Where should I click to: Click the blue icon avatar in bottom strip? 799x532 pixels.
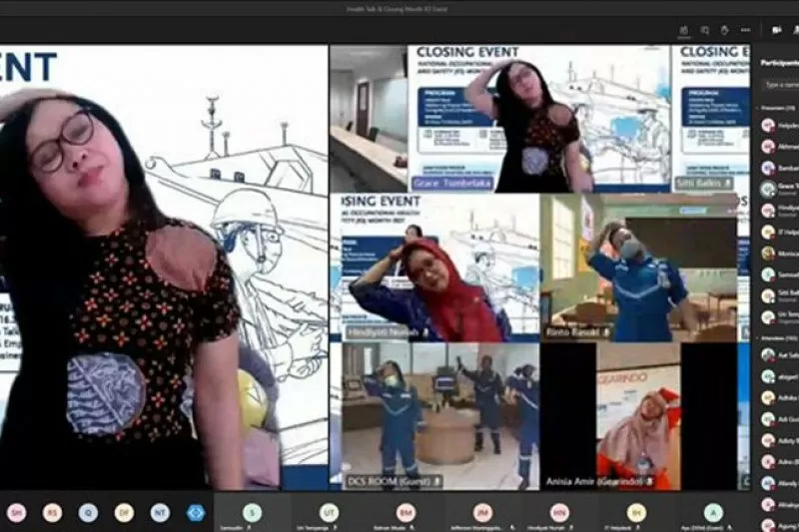pyautogui.click(x=196, y=512)
